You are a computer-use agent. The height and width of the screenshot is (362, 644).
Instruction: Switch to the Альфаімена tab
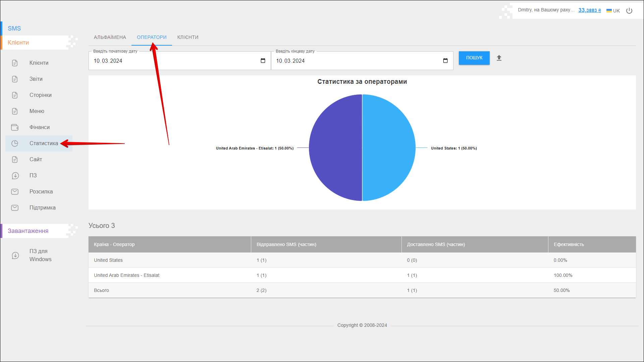(x=110, y=37)
